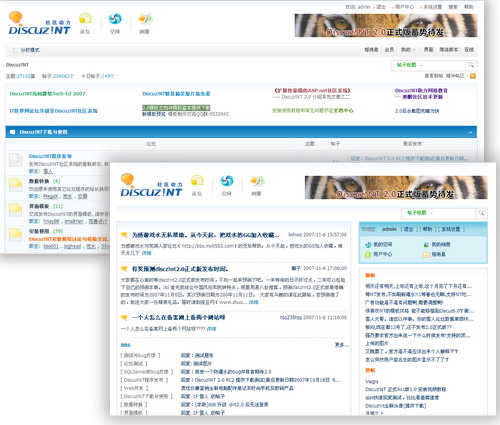Open the 安装使用 forum link

[39, 231]
